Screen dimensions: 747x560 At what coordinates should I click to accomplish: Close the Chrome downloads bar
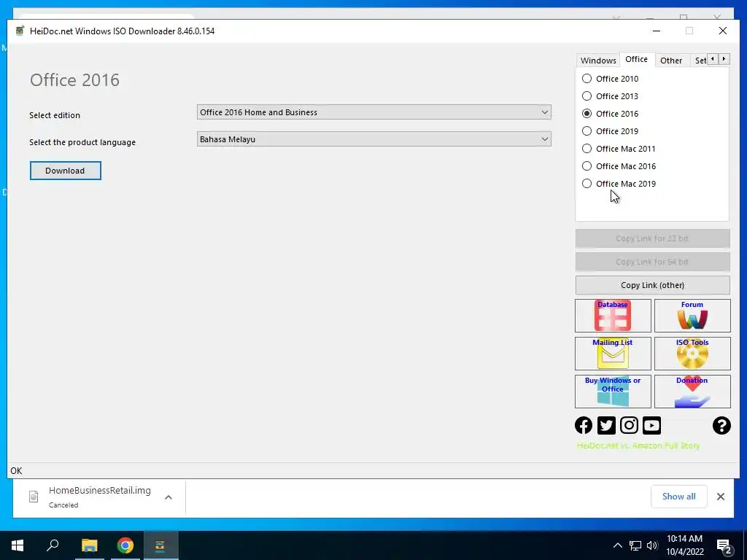click(x=720, y=497)
